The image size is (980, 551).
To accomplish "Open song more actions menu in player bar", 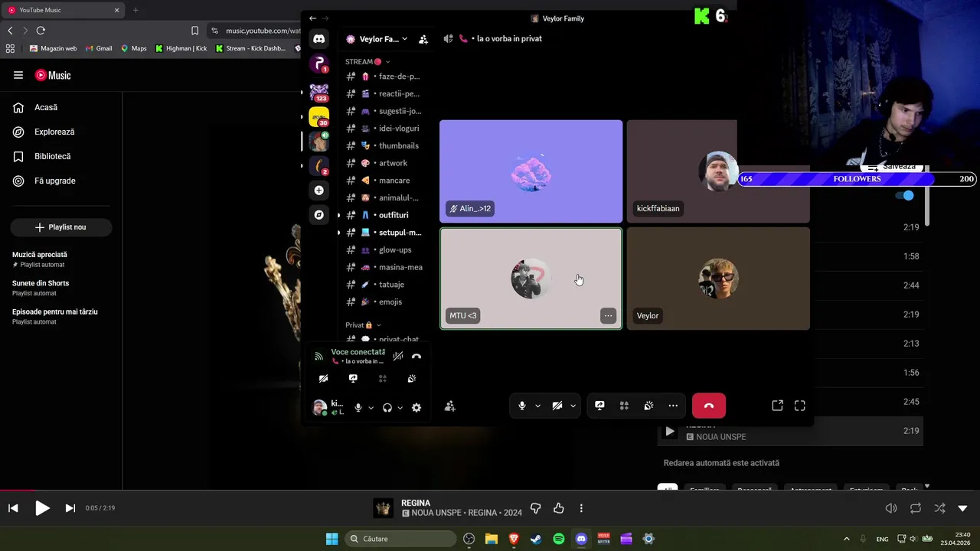I will [x=581, y=508].
